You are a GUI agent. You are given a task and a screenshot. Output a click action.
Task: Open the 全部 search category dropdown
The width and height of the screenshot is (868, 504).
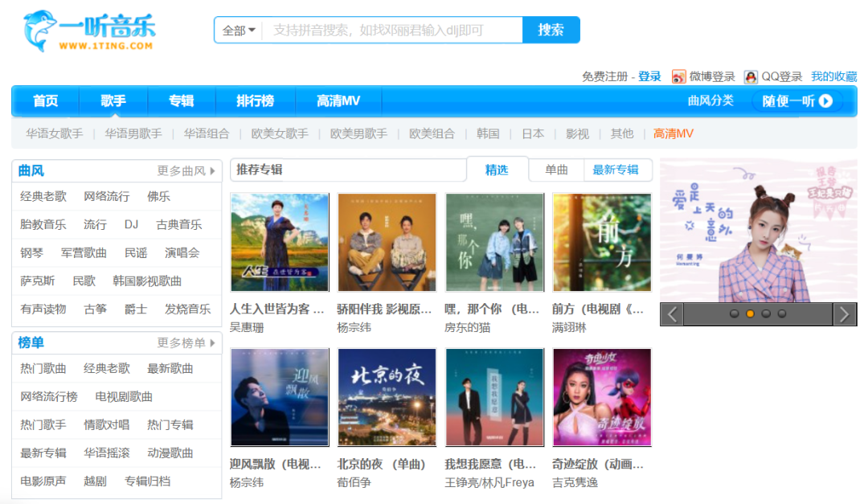point(239,31)
